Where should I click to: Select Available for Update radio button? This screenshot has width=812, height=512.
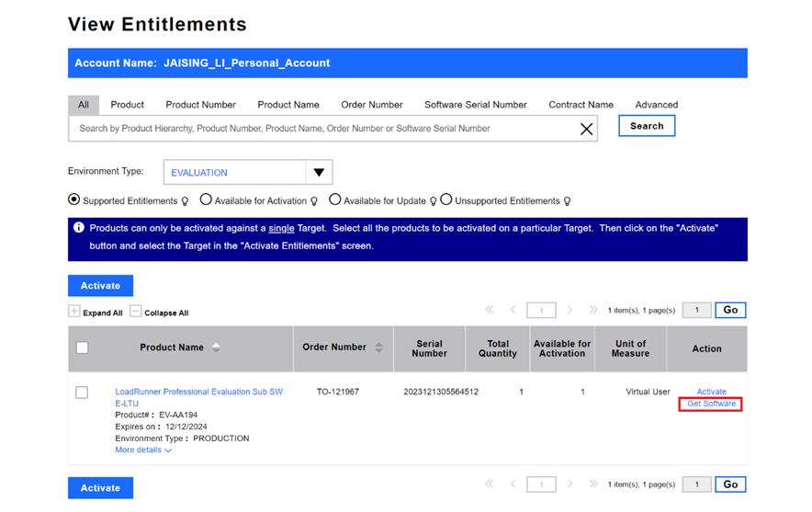point(335,199)
